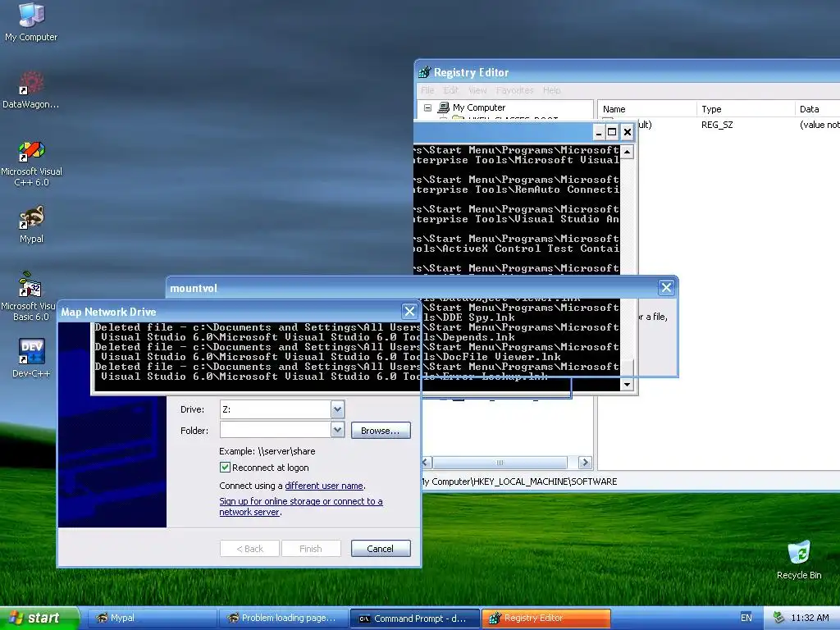Open Registry Editor Help menu

click(551, 90)
